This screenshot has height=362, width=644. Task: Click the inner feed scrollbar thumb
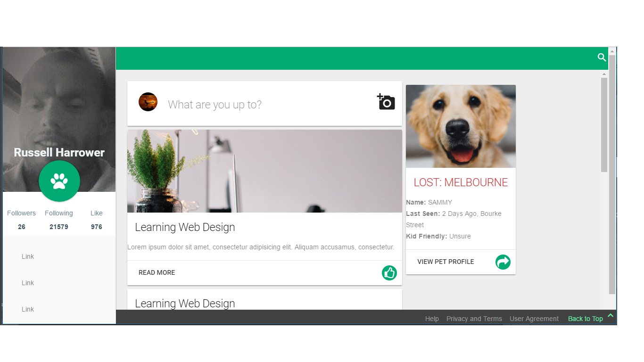(x=604, y=125)
